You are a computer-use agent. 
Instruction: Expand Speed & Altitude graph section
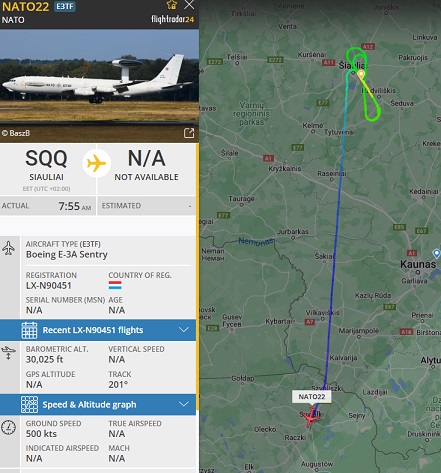click(x=98, y=404)
